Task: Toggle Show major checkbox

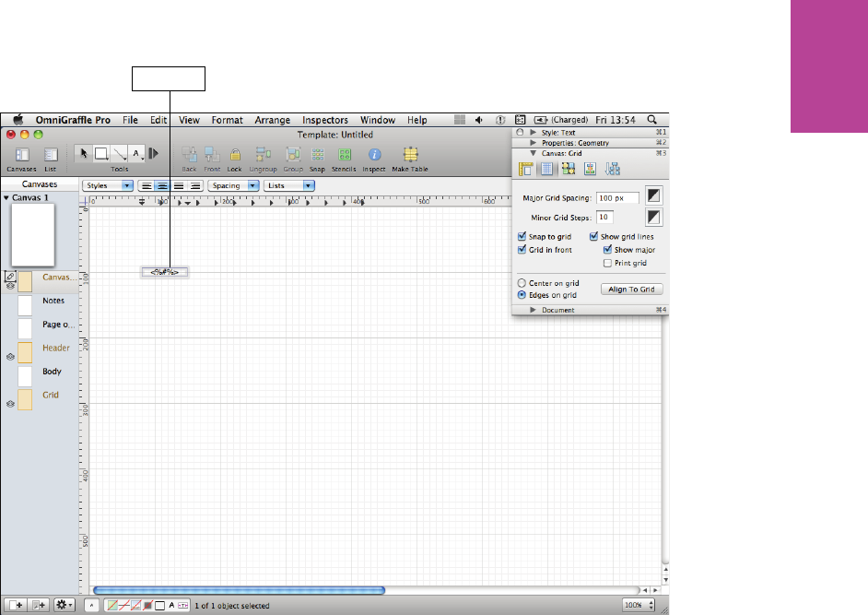Action: click(x=607, y=250)
